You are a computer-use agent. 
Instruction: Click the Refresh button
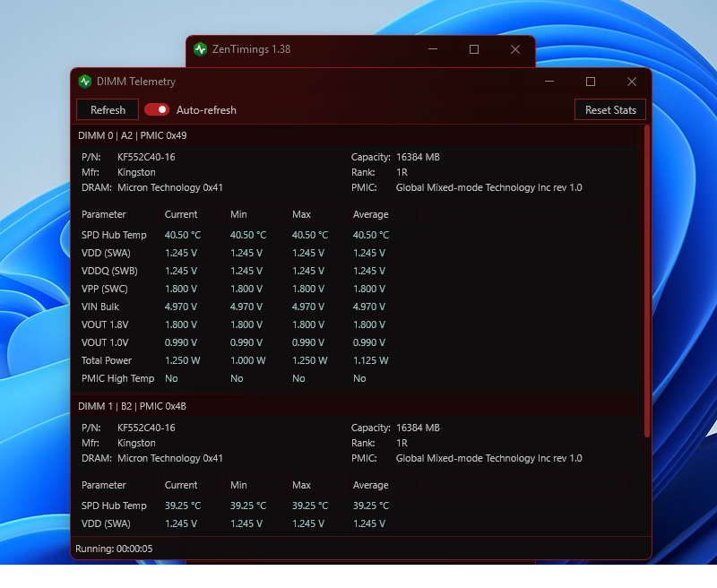tap(108, 109)
